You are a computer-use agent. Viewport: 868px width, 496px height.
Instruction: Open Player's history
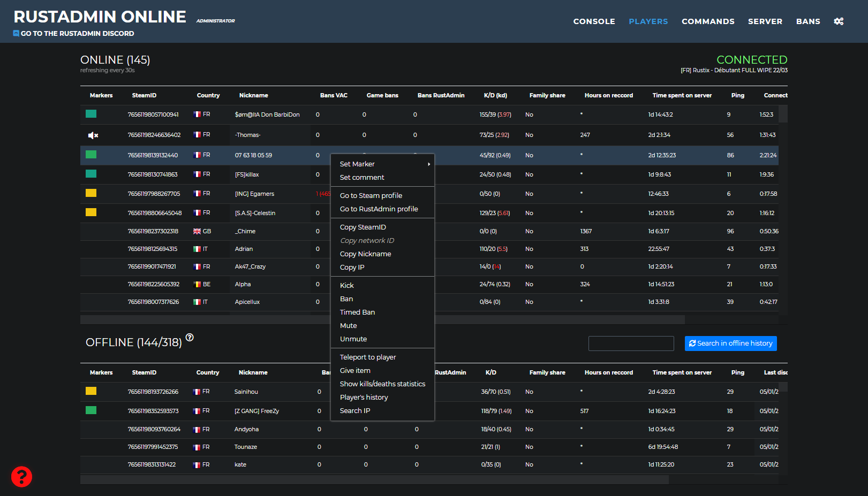[x=382, y=398]
